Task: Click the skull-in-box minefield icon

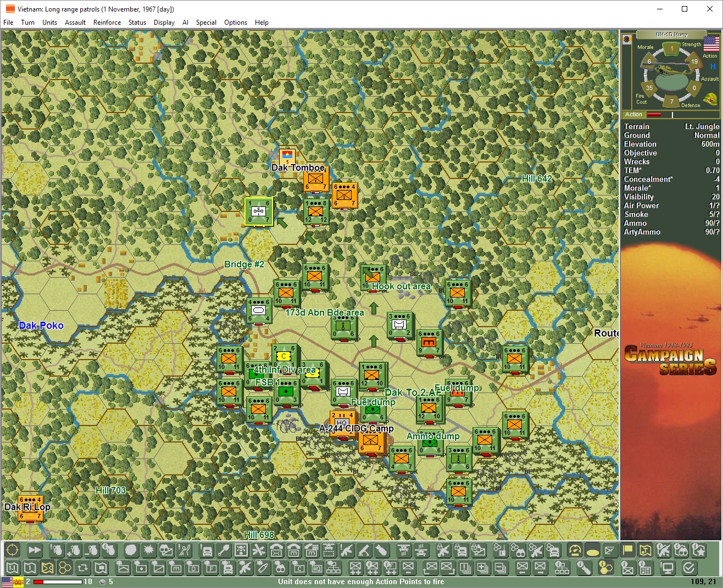Action: 241,550
